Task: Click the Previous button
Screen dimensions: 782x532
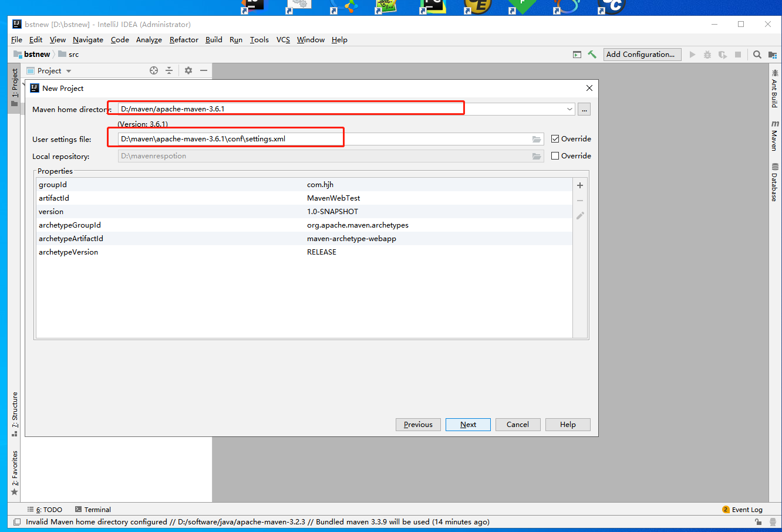Action: (x=418, y=425)
